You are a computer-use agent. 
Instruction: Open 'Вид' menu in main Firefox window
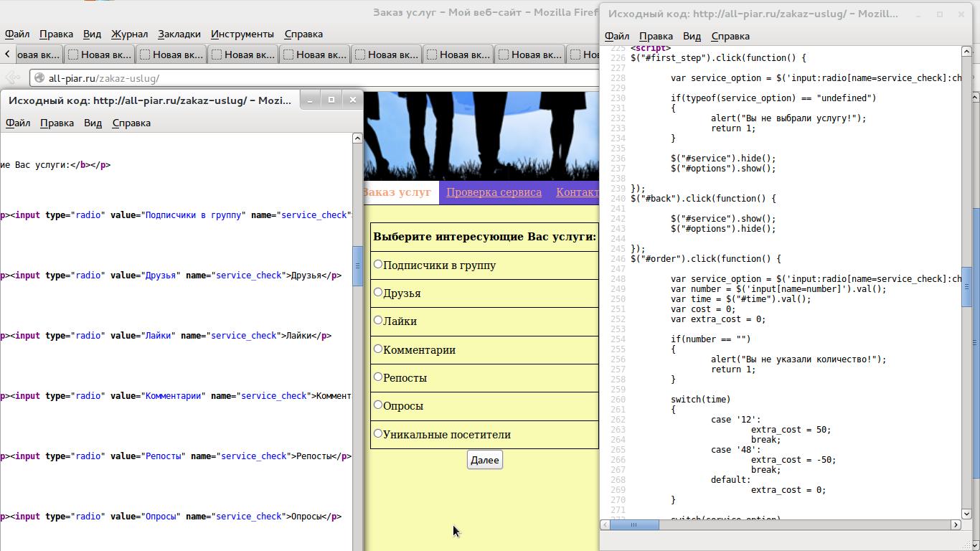point(92,34)
